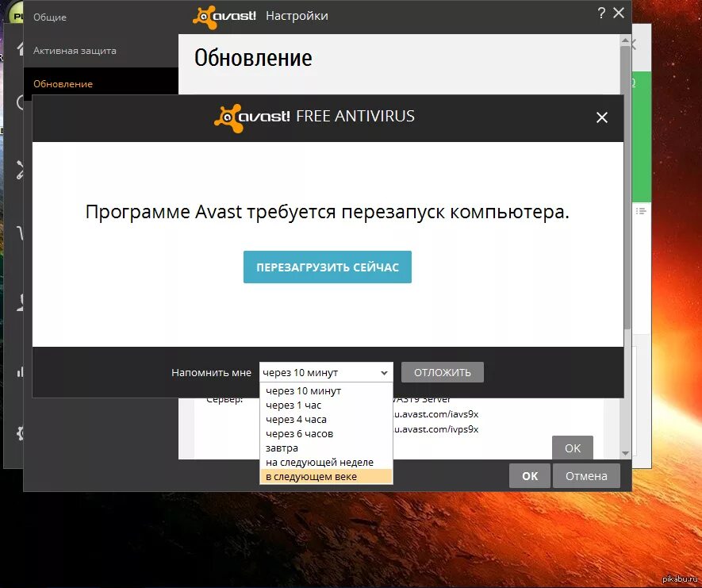
Task: Click the Avast logo in restart dialog header
Action: coord(252,117)
